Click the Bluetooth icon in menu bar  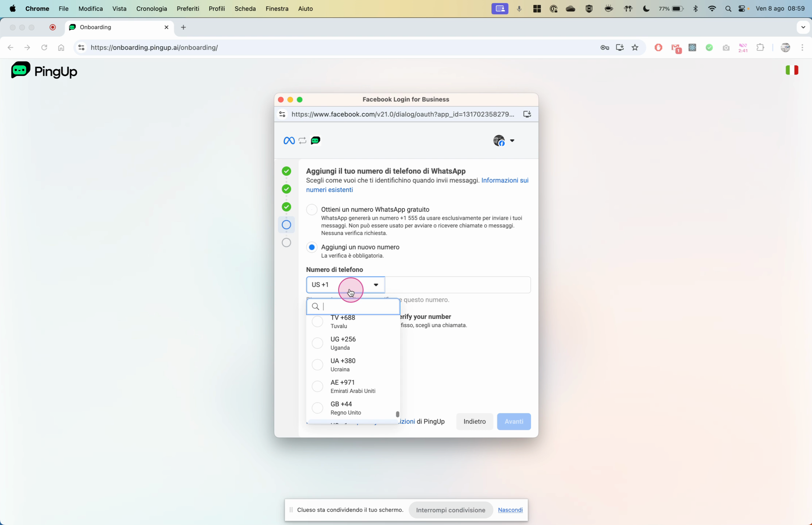[695, 9]
